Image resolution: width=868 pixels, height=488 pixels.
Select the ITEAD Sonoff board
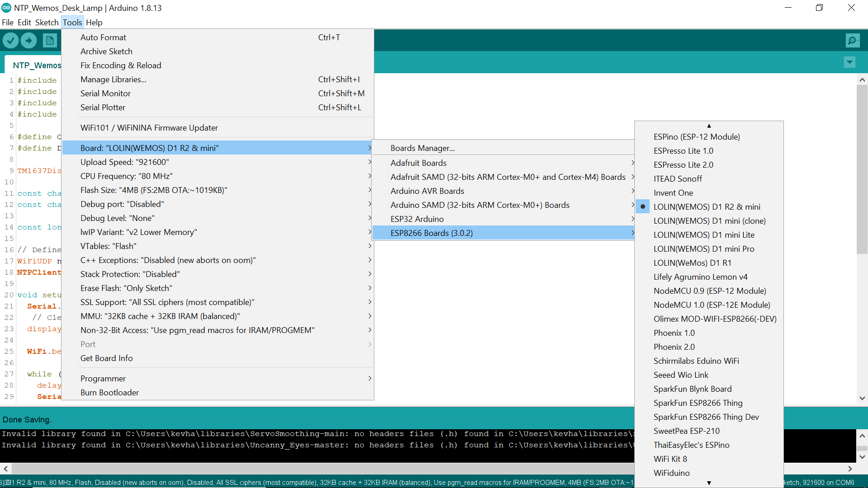click(x=678, y=178)
